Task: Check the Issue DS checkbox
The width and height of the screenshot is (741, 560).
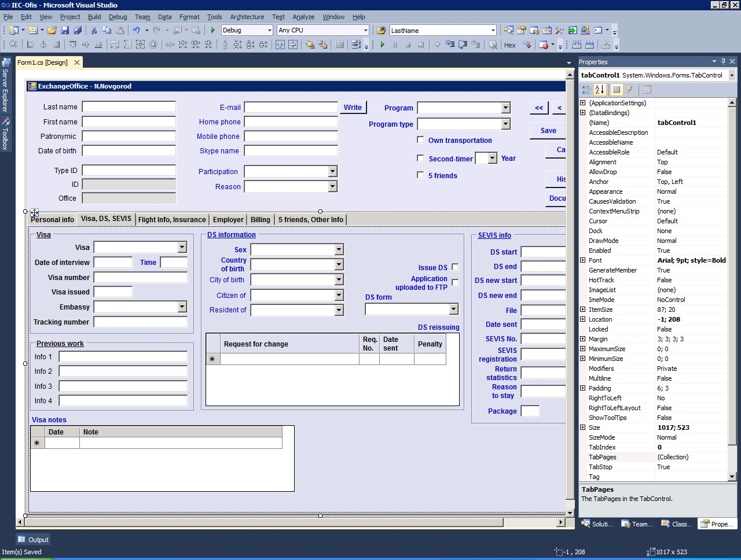Action: [455, 267]
